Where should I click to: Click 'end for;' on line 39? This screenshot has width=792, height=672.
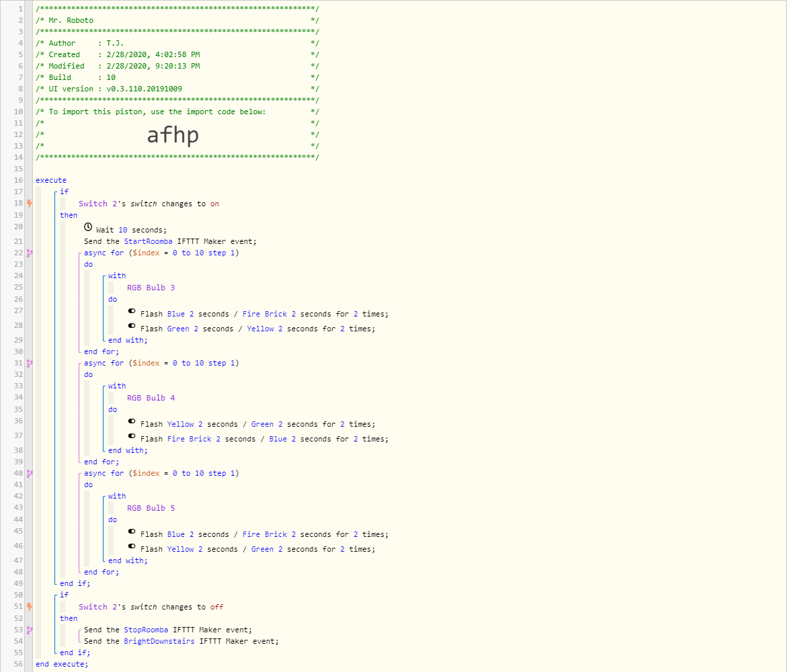tap(102, 462)
